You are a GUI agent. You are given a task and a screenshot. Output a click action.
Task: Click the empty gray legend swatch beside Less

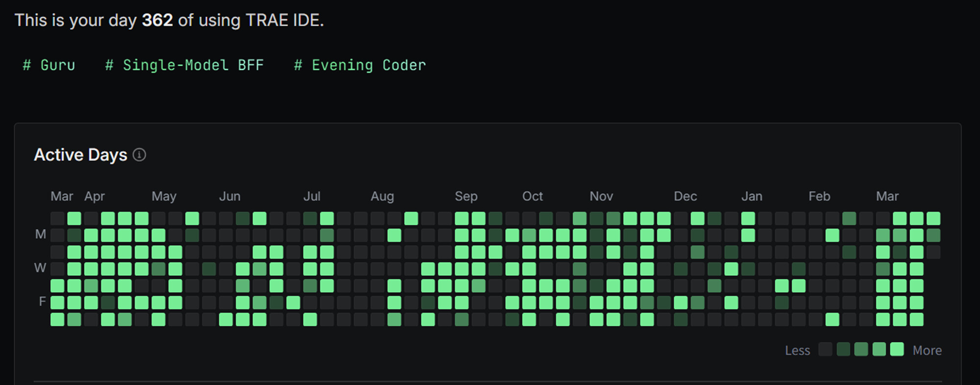coord(826,349)
